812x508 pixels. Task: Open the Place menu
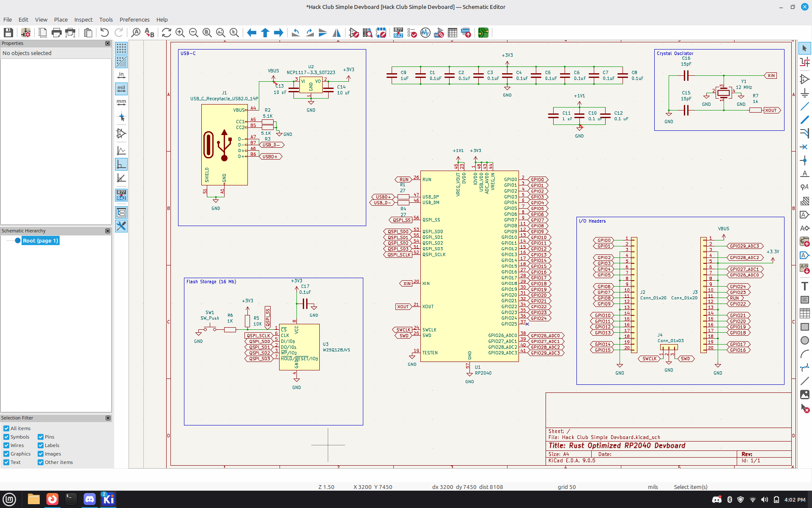click(60, 19)
